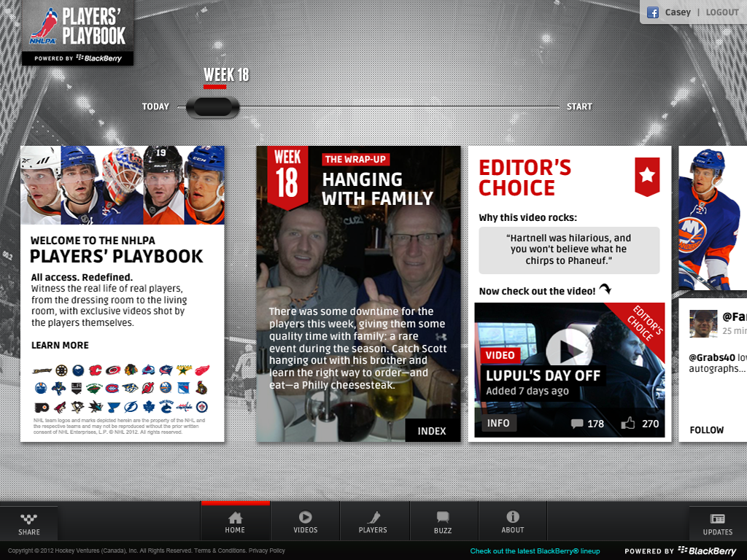Open the Updates panel
Image resolution: width=747 pixels, height=560 pixels.
pos(718,524)
